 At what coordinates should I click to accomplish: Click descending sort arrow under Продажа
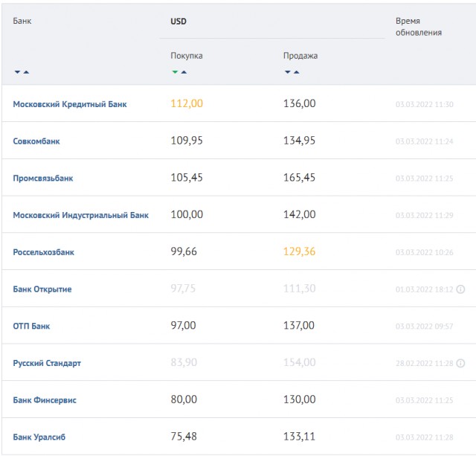click(x=288, y=72)
